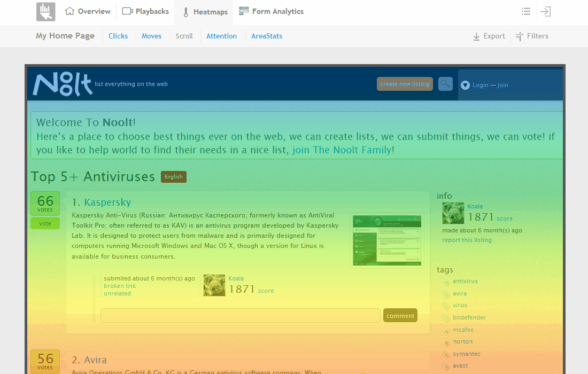588x374 pixels.
Task: Open the Kaspersky listing title
Action: (x=107, y=202)
